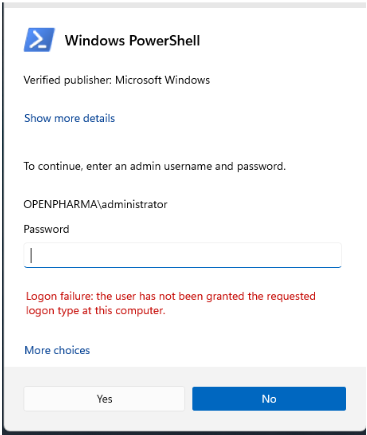Click the word 'administrator' in the account name

point(134,204)
